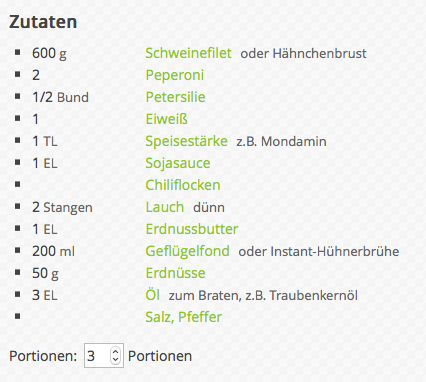Click the Zutaten heading
This screenshot has width=426, height=382.
[x=43, y=22]
